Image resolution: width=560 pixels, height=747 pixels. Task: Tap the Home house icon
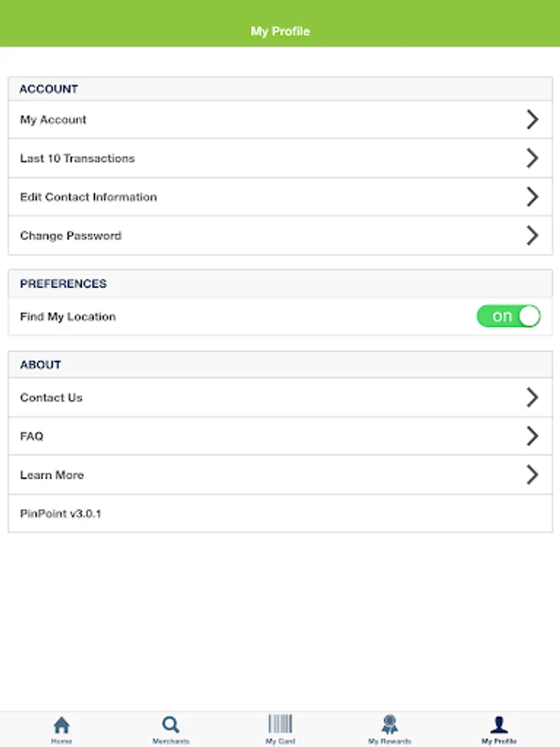tap(61, 725)
